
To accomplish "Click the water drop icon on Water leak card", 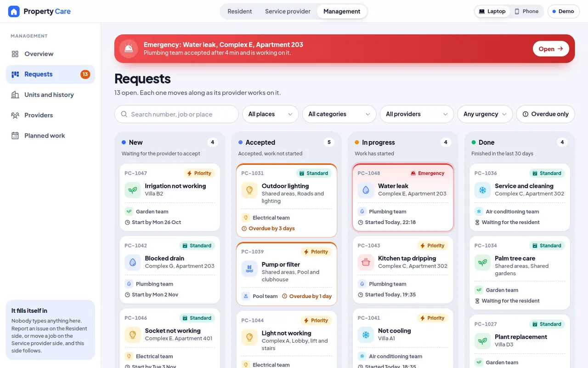I will (x=366, y=190).
